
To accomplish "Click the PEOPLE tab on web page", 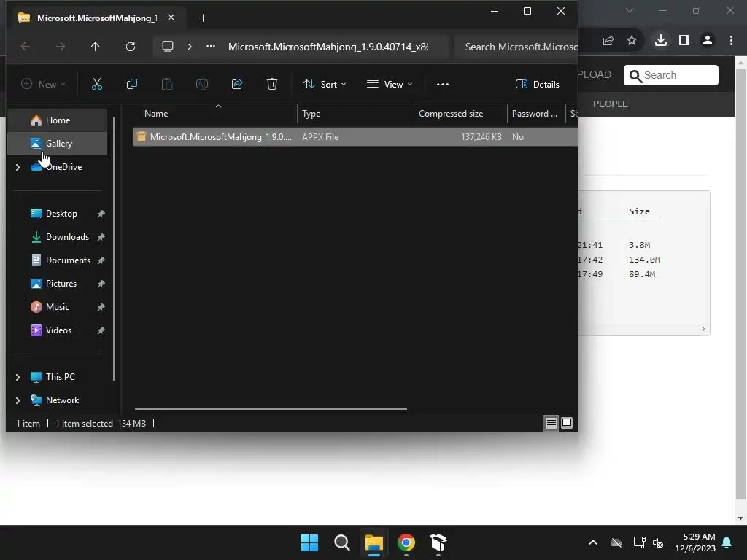I will tap(610, 104).
